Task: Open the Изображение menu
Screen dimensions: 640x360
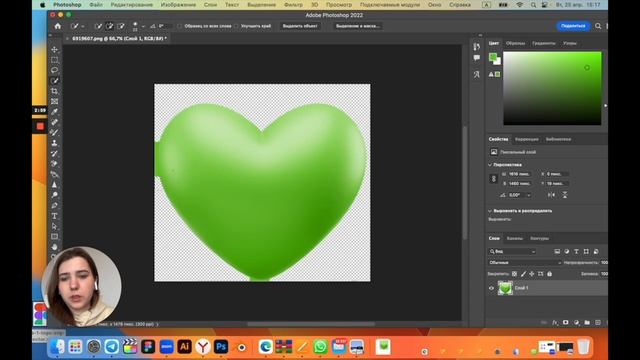Action: click(178, 5)
